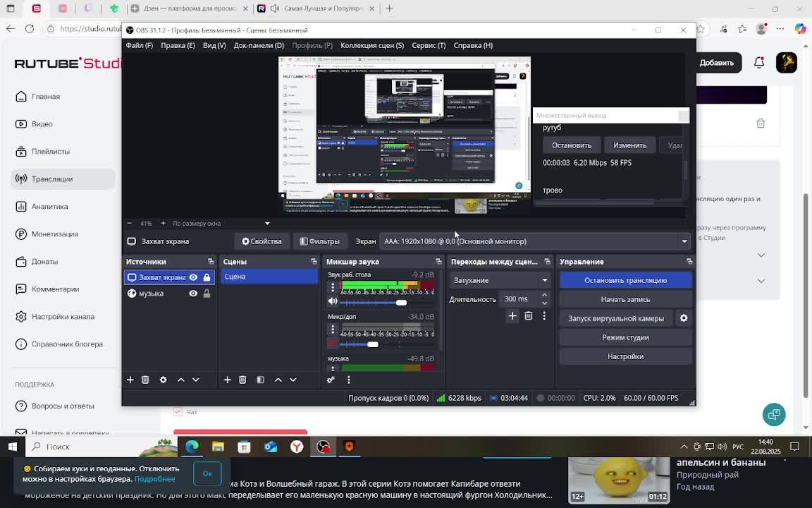Image resolution: width=812 pixels, height=508 pixels.
Task: Move source down in Источники list
Action: pyautogui.click(x=196, y=380)
